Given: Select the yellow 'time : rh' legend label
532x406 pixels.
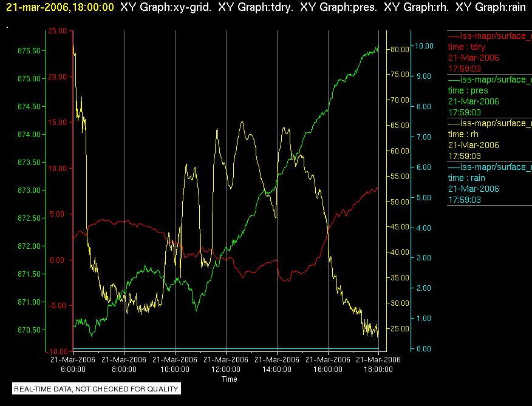Looking at the screenshot, I should pyautogui.click(x=463, y=134).
